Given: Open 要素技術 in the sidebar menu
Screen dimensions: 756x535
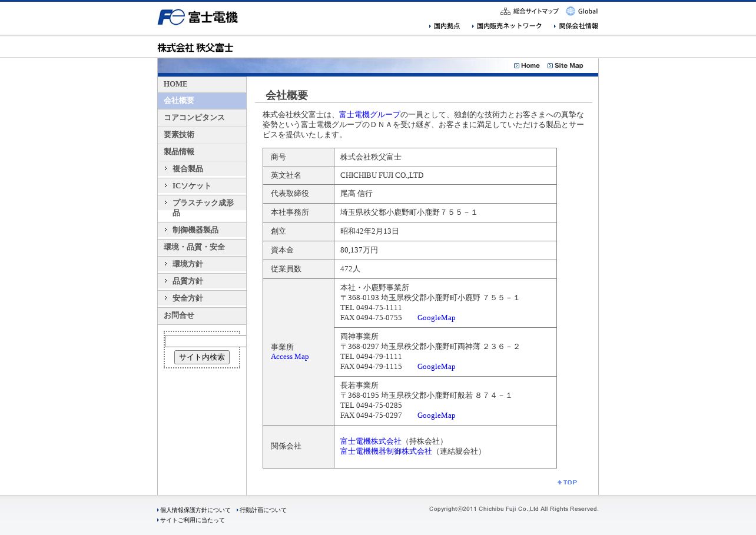Looking at the screenshot, I should 202,135.
